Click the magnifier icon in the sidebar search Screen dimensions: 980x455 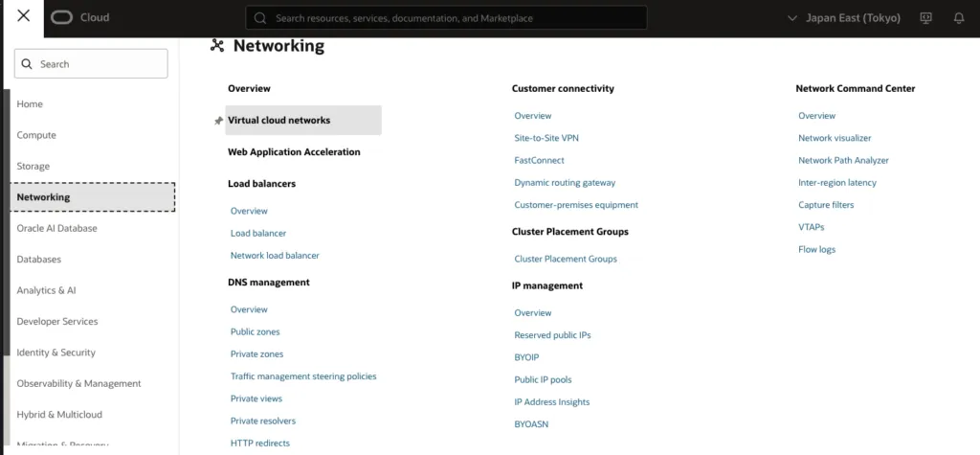(27, 64)
